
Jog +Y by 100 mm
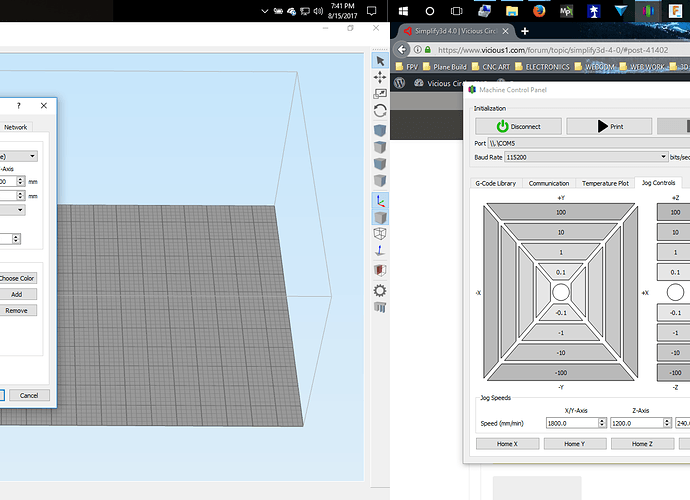pyautogui.click(x=561, y=212)
